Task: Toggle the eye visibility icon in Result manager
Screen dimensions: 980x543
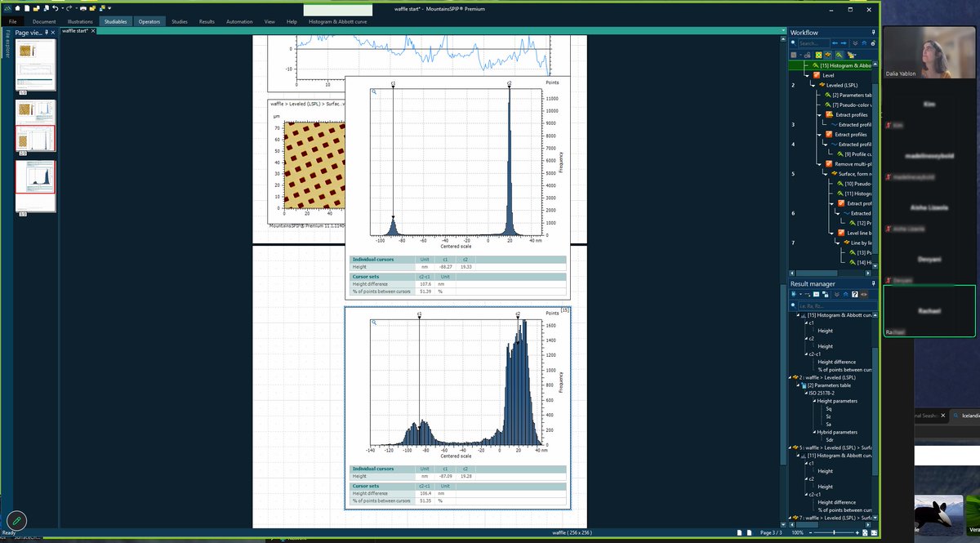Action: [x=863, y=294]
